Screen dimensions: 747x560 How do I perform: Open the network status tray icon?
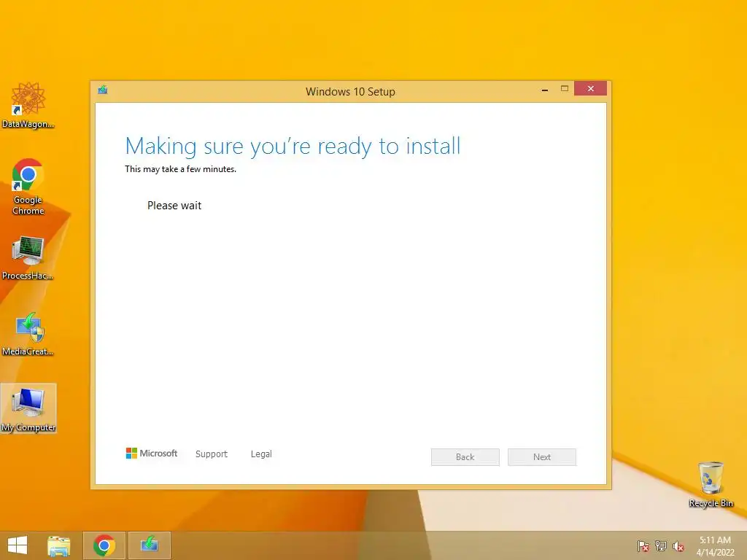[661, 546]
